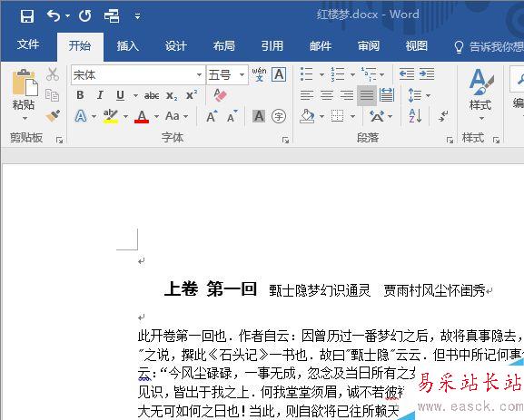
Task: Align text left
Action: coord(306,95)
